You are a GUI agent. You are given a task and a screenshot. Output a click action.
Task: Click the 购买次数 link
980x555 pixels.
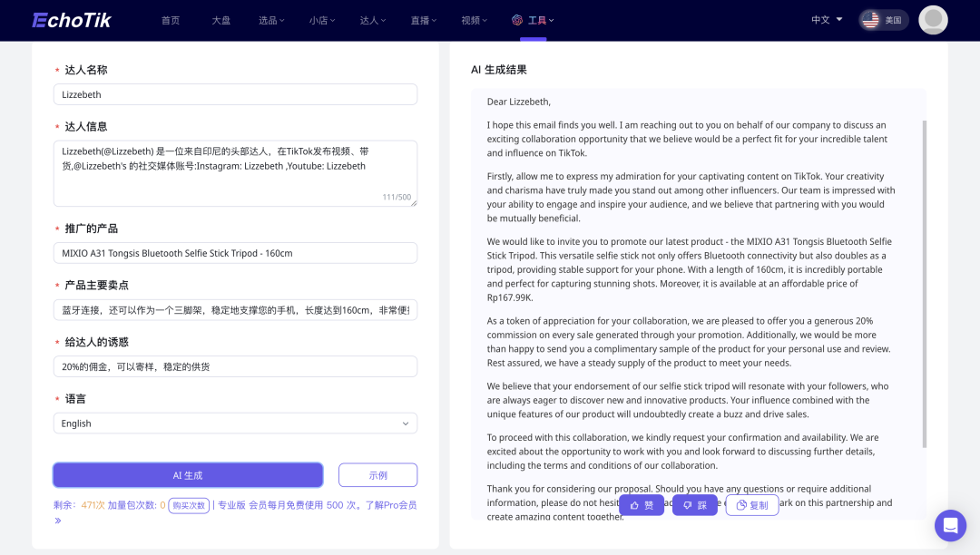tap(189, 505)
